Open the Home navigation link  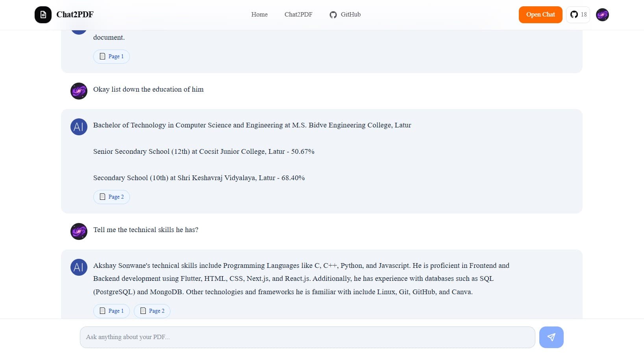(259, 15)
